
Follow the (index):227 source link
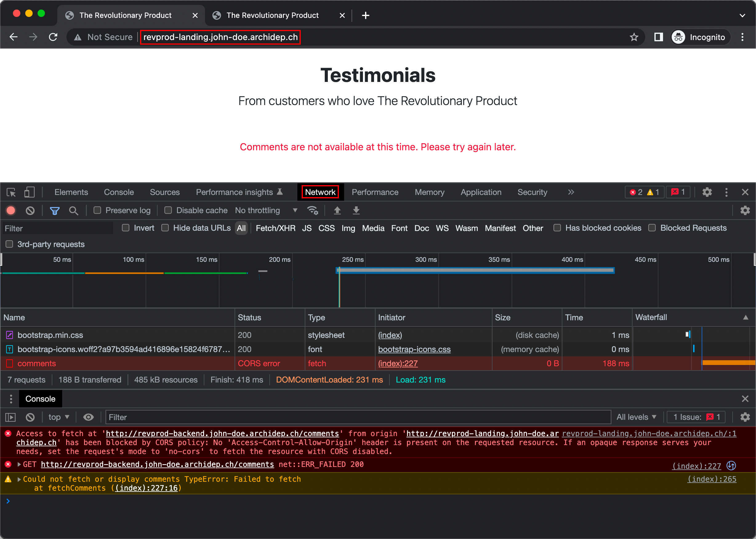coord(398,363)
